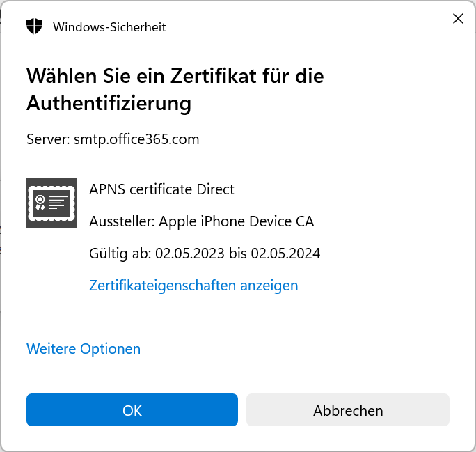This screenshot has width=476, height=452.
Task: Click the Apple iPhone Device CA issuer name
Action: [237, 221]
